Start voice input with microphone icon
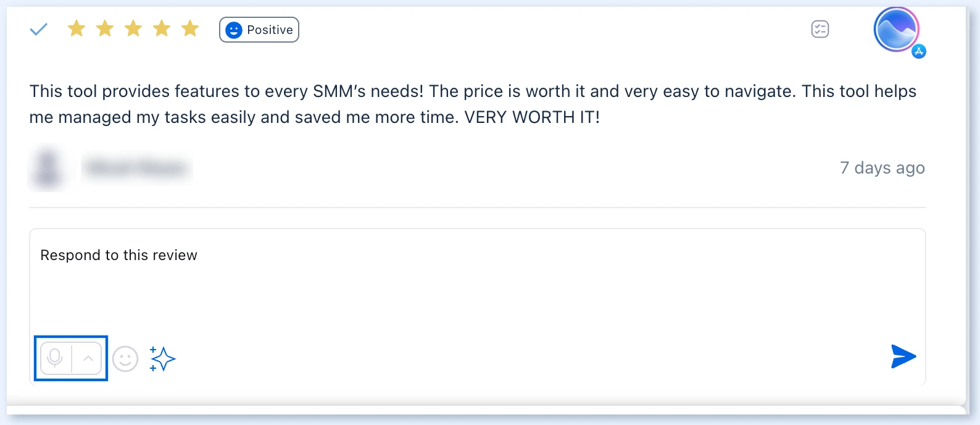The height and width of the screenshot is (425, 980). (x=56, y=358)
